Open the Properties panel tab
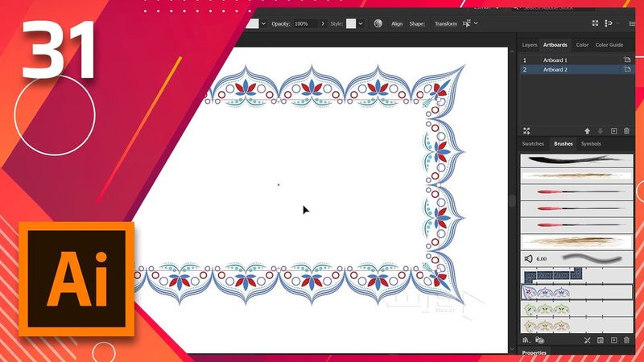This screenshot has height=362, width=644. point(534,353)
